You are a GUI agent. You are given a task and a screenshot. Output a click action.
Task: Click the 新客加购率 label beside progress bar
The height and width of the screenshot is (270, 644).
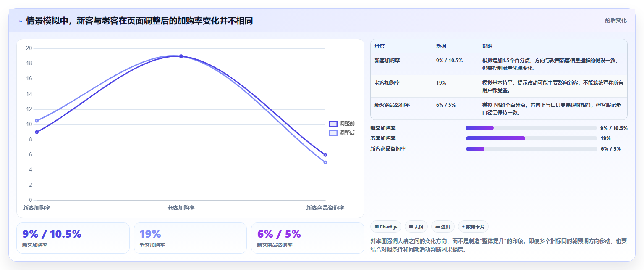point(383,128)
